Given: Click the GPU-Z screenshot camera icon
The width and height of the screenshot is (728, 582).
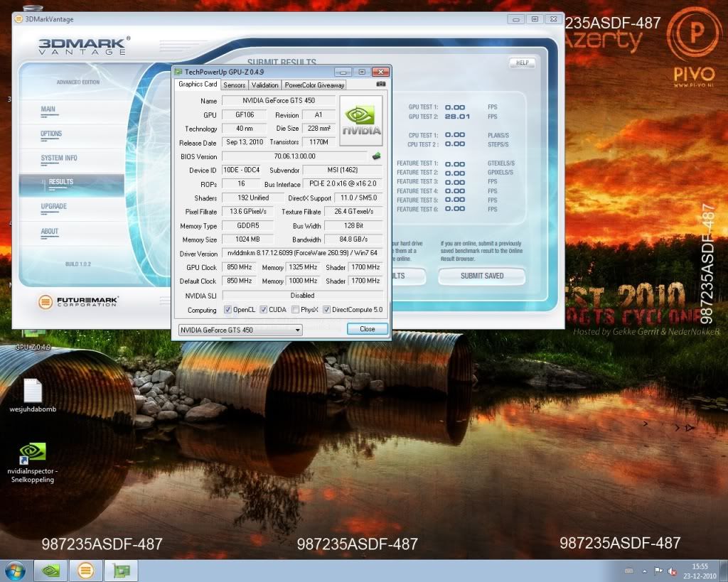Looking at the screenshot, I should pos(381,84).
